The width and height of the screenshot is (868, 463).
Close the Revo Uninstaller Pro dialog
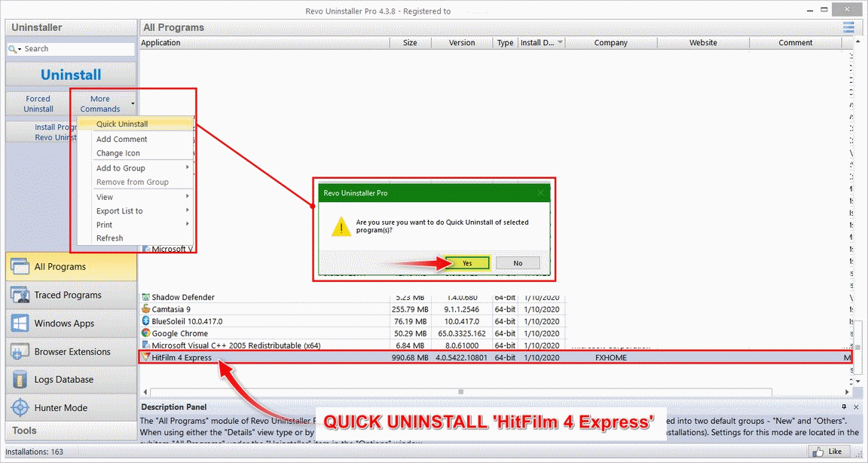point(540,193)
